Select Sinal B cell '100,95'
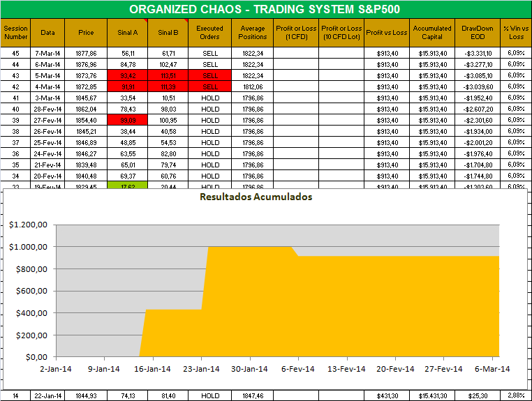This screenshot has width=532, height=401. (168, 121)
